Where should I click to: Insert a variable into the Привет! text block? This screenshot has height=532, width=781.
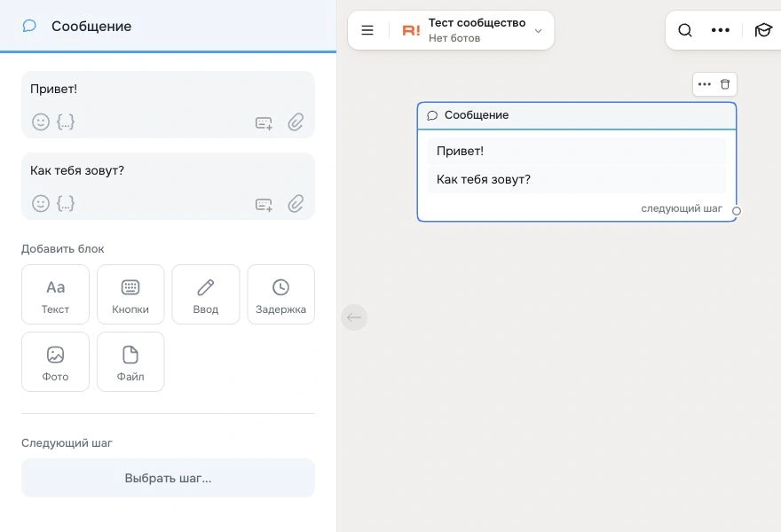click(66, 122)
